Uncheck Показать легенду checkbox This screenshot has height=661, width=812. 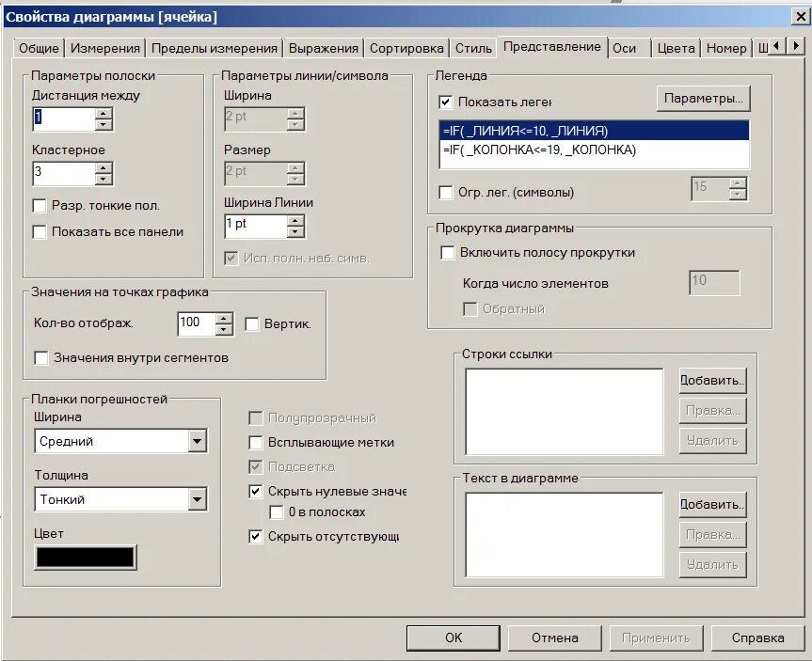click(x=445, y=102)
